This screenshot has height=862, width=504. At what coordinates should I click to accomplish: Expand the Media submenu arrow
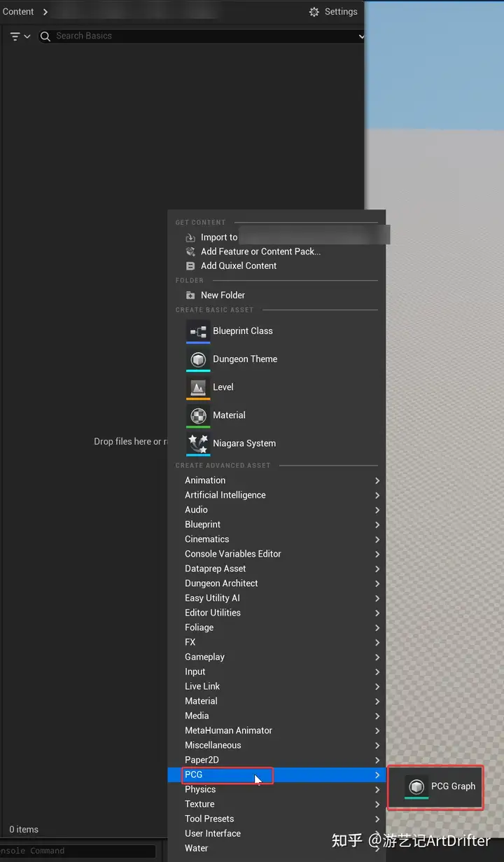(x=377, y=716)
